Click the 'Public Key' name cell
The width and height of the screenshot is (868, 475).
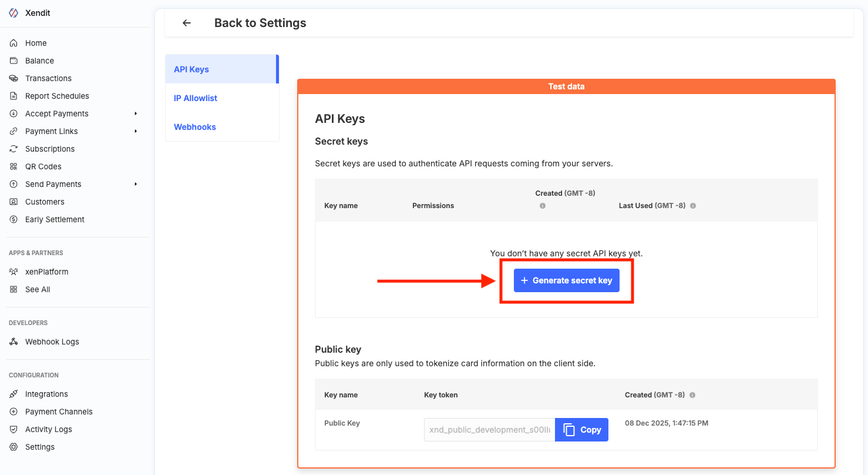(342, 423)
